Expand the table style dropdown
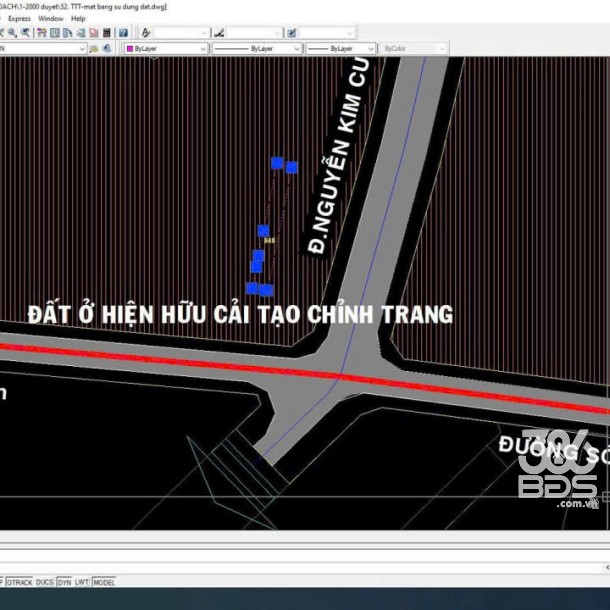 tap(350, 33)
